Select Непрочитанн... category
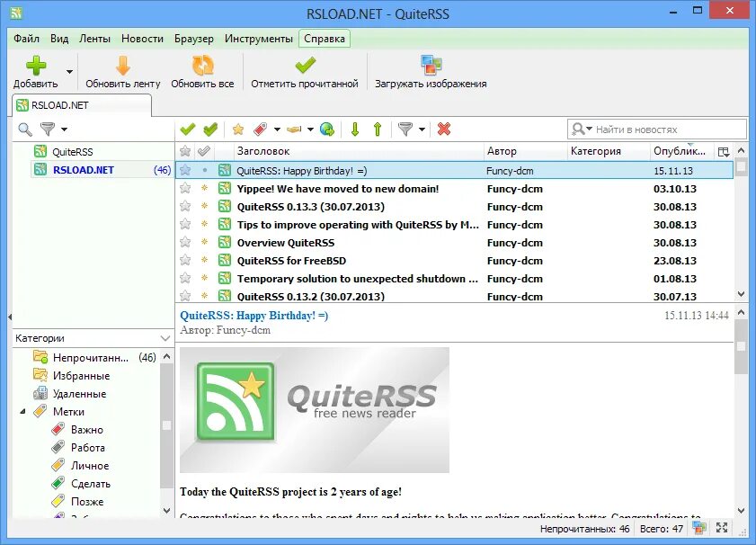 (x=94, y=357)
